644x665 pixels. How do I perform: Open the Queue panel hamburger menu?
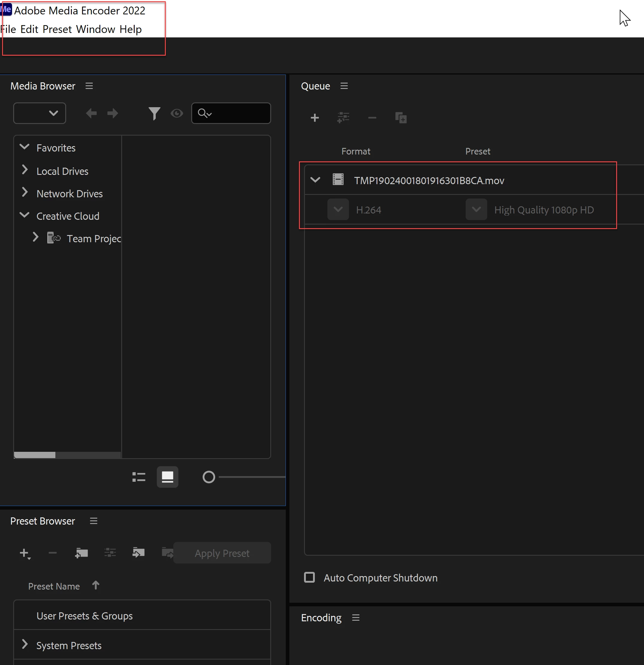point(344,86)
